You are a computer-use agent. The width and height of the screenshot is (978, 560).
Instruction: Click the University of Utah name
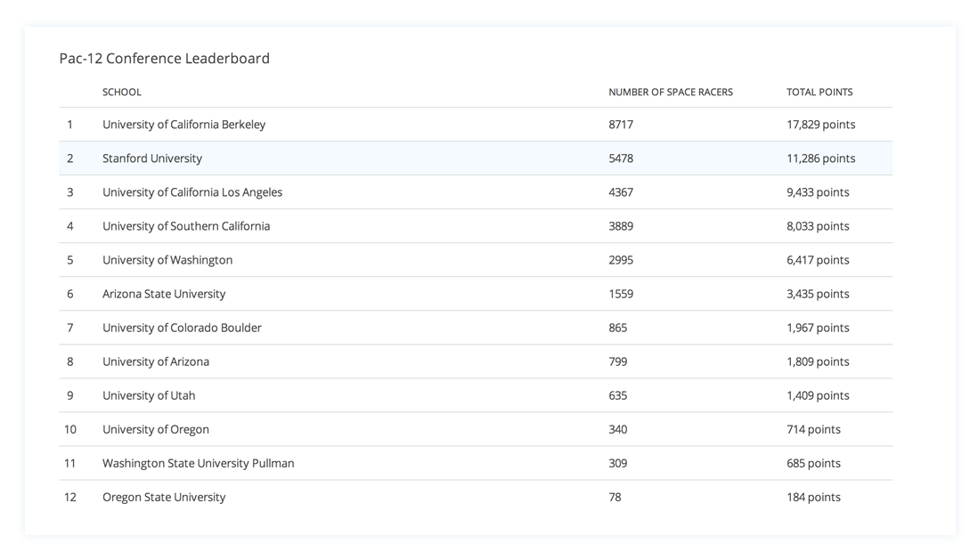click(149, 395)
